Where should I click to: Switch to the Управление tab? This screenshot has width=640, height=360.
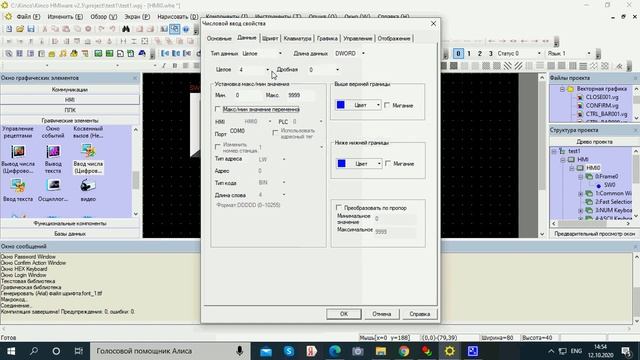[x=358, y=38]
